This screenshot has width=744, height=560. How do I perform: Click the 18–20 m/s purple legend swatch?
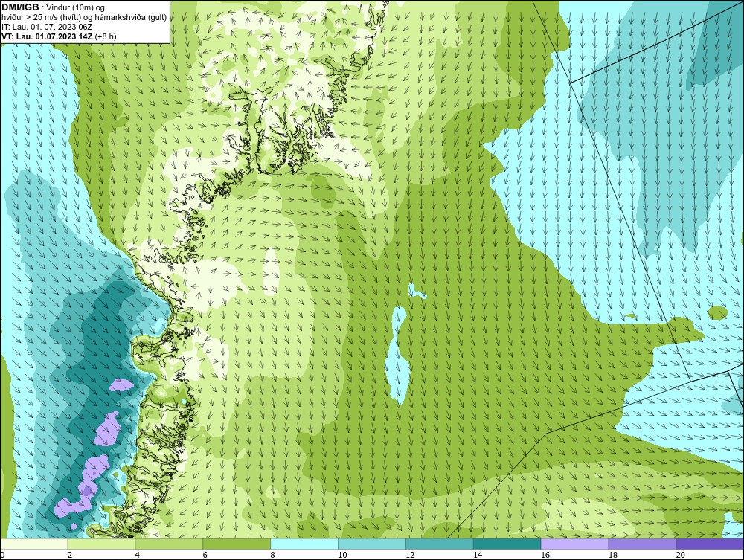click(x=643, y=544)
